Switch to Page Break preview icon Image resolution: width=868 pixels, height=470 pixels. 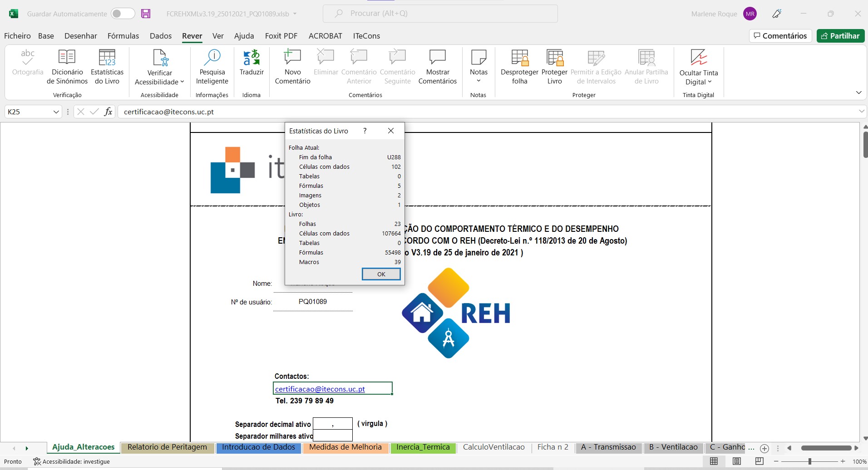759,461
